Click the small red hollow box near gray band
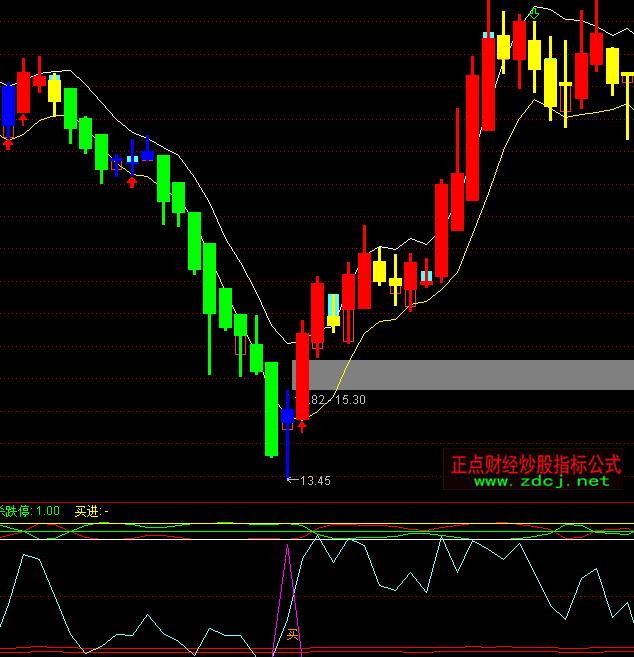The height and width of the screenshot is (657, 634). [240, 346]
